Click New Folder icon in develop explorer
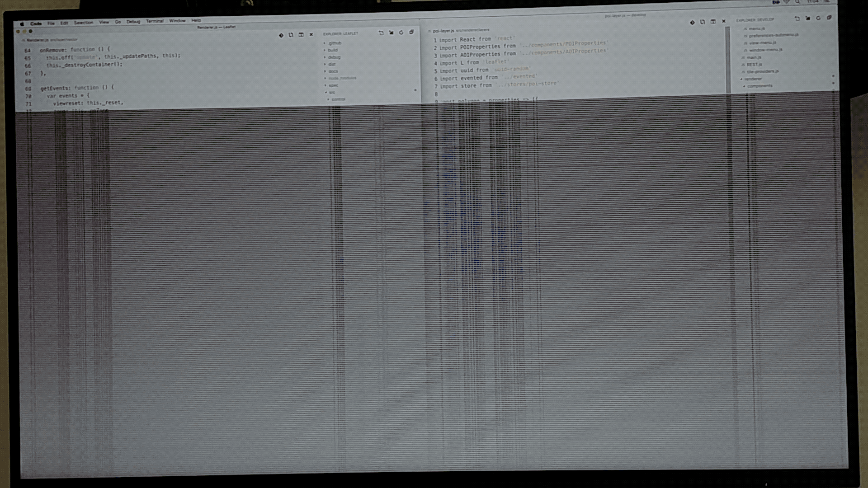This screenshot has width=868, height=488. [x=808, y=19]
